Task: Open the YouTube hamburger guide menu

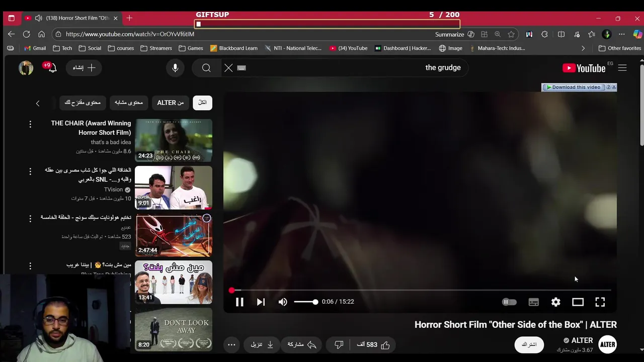Action: [x=622, y=68]
